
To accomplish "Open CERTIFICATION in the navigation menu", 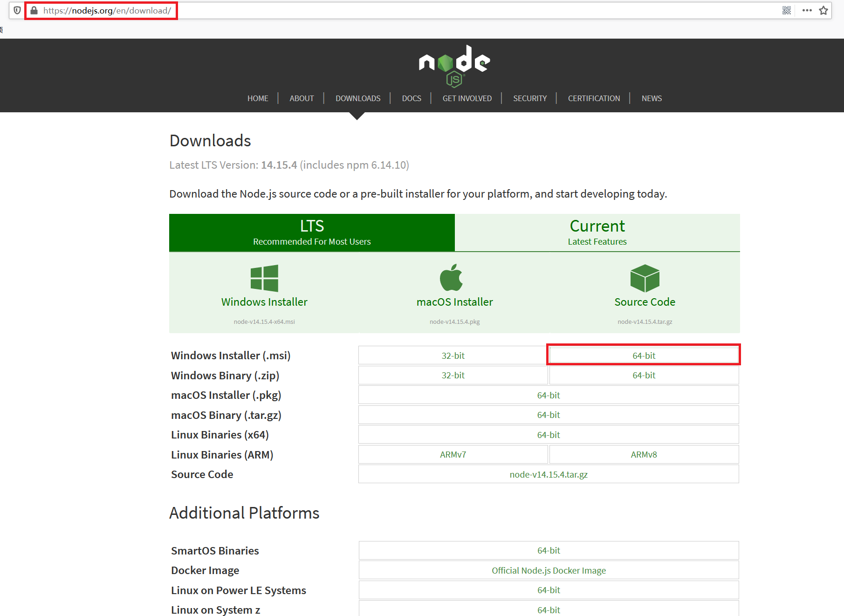I will click(x=594, y=98).
